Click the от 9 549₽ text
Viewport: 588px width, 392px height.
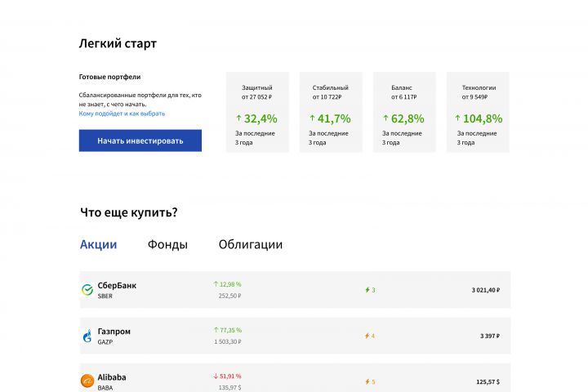tap(474, 97)
